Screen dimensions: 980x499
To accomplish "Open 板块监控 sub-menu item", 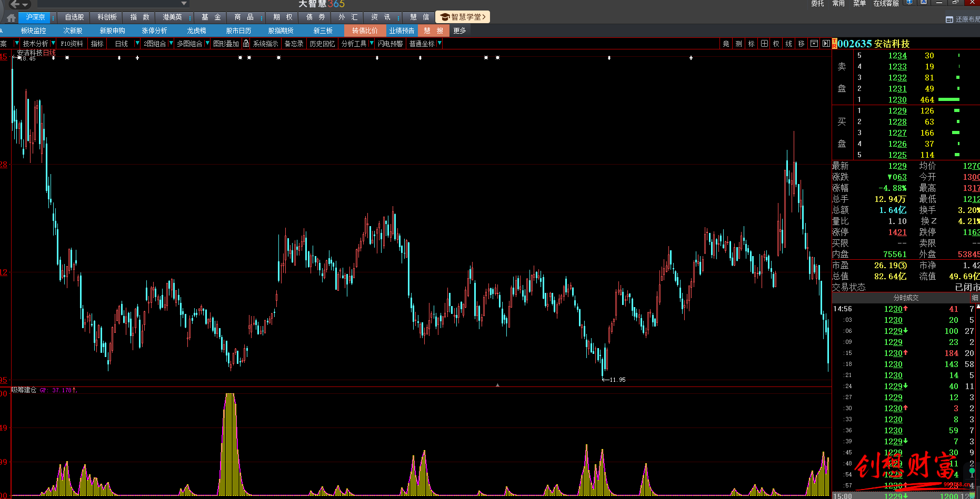I will pyautogui.click(x=34, y=30).
